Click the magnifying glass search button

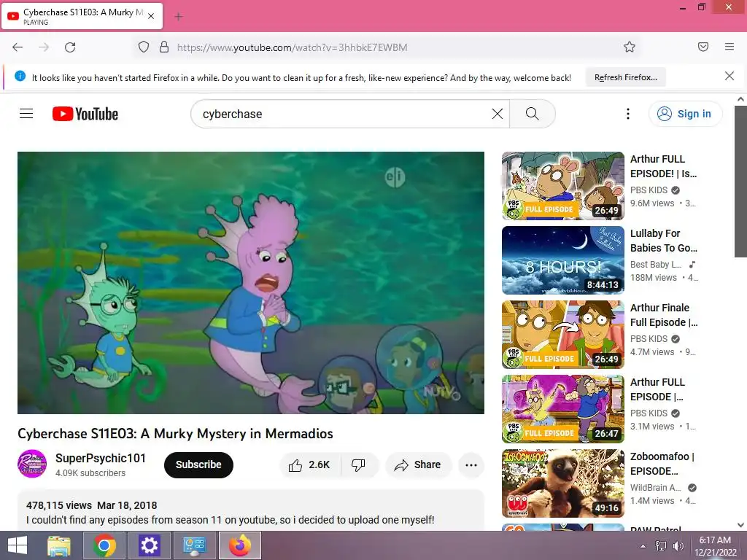(x=532, y=114)
